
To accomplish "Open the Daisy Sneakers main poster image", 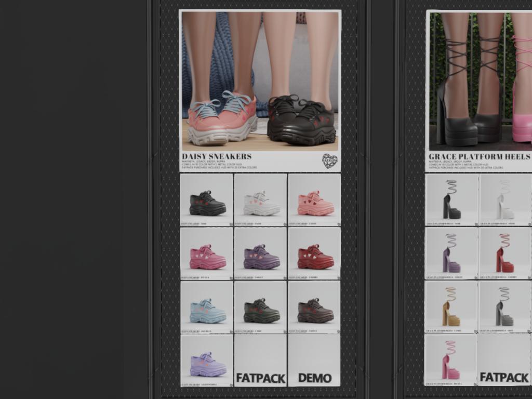I will tap(260, 81).
